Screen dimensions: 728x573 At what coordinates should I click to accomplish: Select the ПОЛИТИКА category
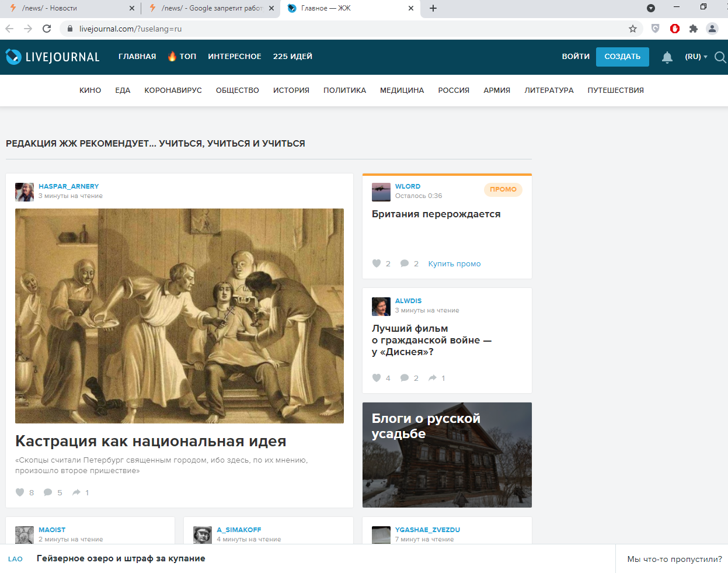345,91
